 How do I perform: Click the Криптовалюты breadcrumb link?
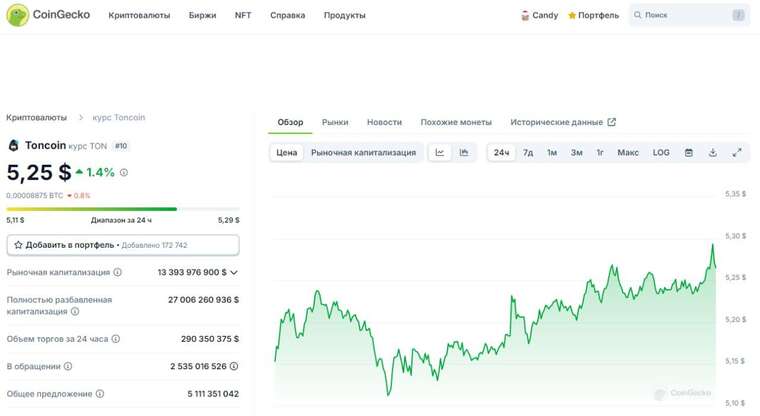[36, 117]
